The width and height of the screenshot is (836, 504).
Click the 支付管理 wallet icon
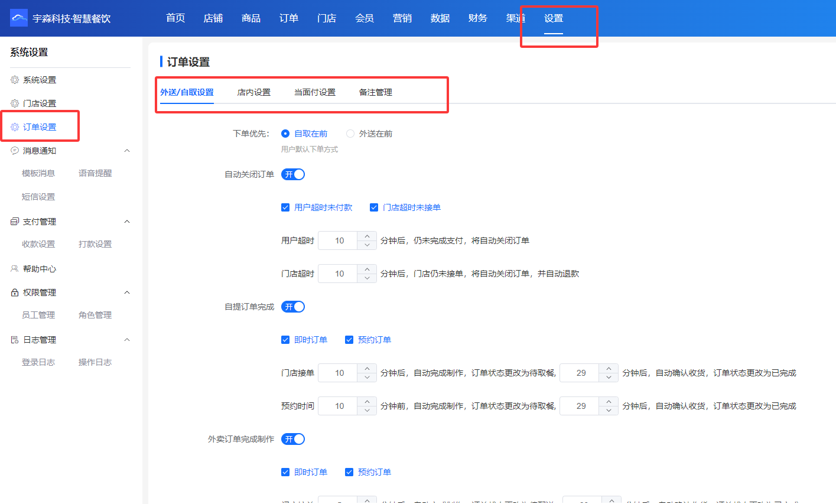[x=15, y=222]
